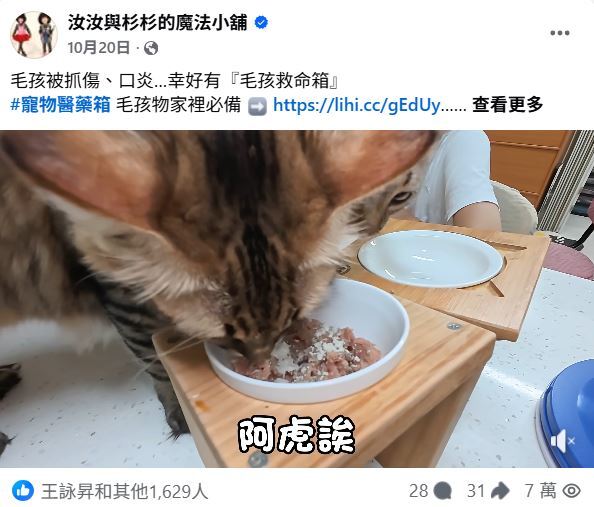
Task: Click the globe public-audience icon
Action: click(151, 48)
